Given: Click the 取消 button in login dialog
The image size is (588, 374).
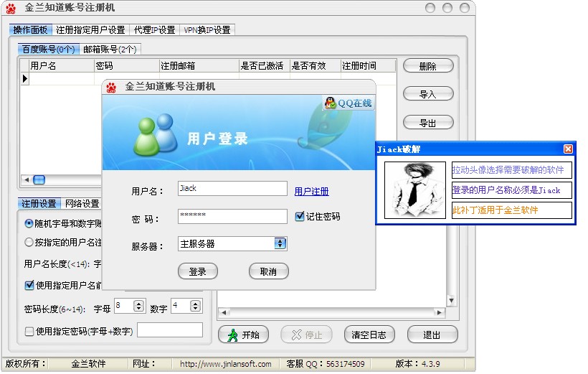Looking at the screenshot, I should tap(268, 271).
